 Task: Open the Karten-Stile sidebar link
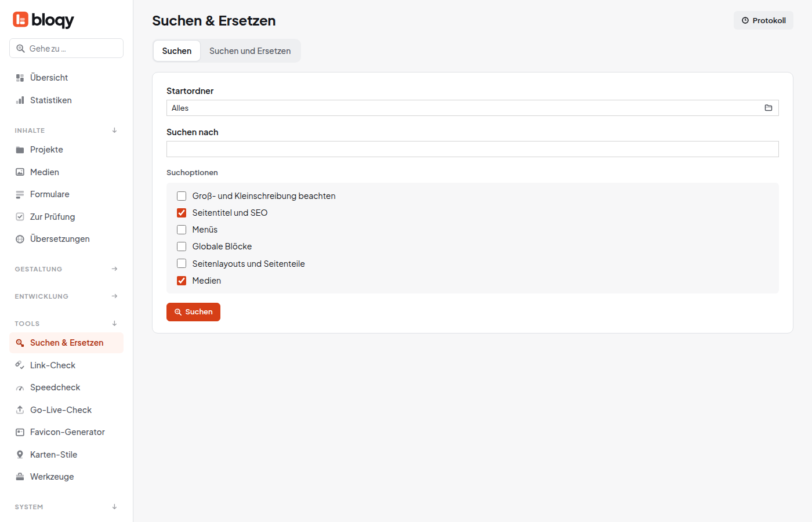click(x=66, y=455)
